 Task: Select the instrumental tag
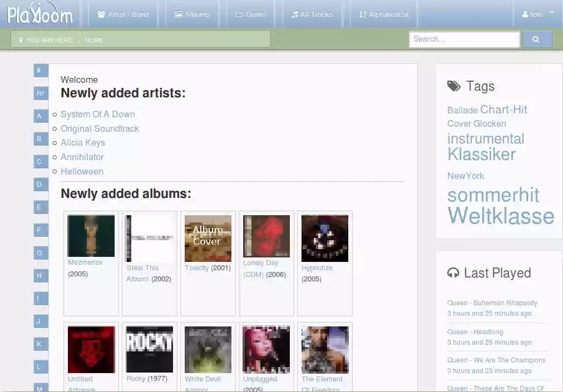486,138
